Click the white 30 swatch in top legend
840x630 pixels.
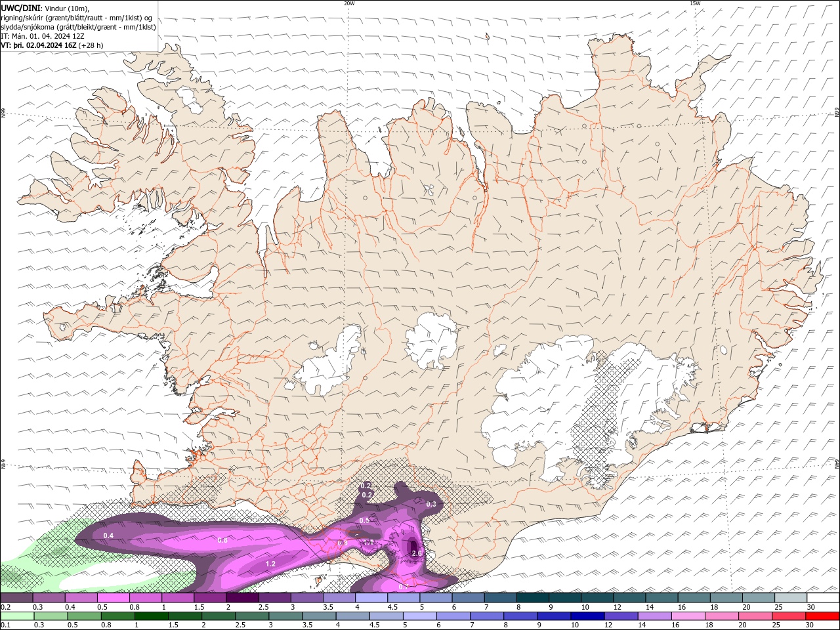pos(823,598)
